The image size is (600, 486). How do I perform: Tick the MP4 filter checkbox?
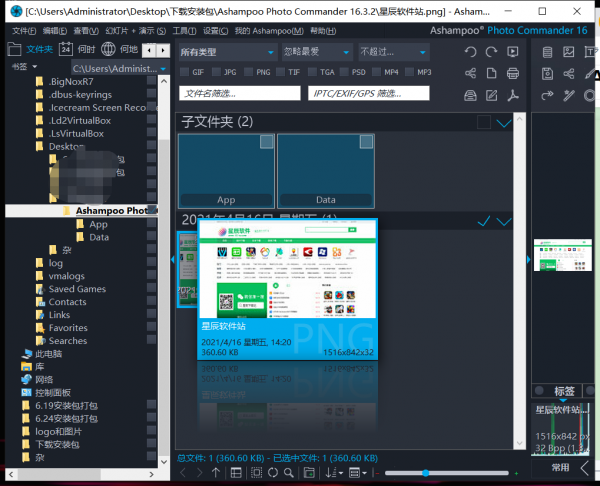[x=377, y=72]
